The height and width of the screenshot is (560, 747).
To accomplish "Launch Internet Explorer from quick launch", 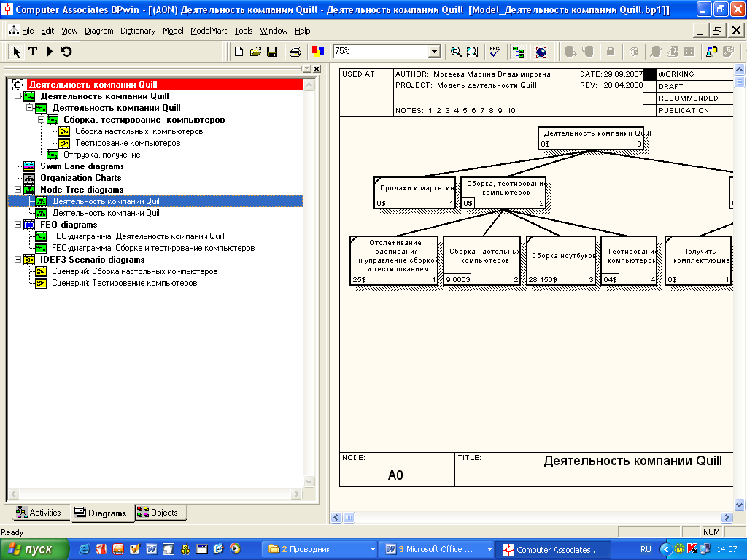I will [x=85, y=549].
